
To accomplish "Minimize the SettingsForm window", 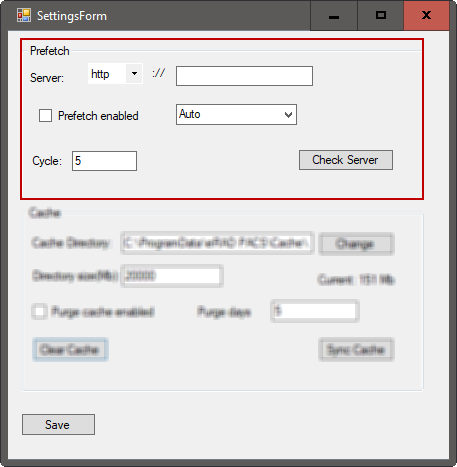I will click(x=334, y=16).
